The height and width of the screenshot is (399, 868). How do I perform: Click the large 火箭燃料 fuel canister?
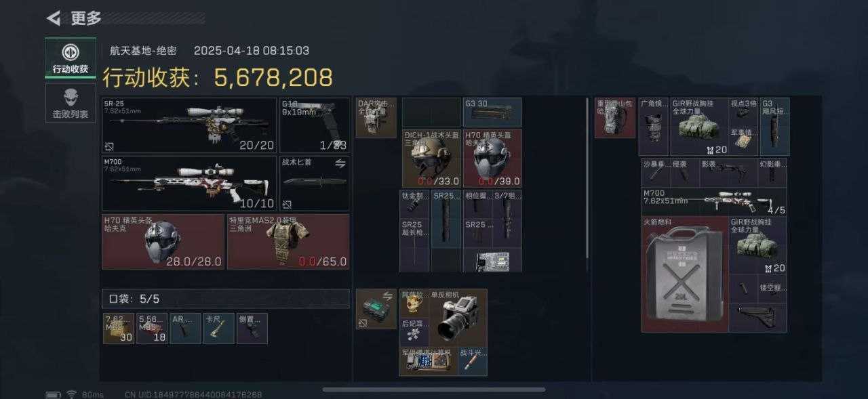click(685, 274)
